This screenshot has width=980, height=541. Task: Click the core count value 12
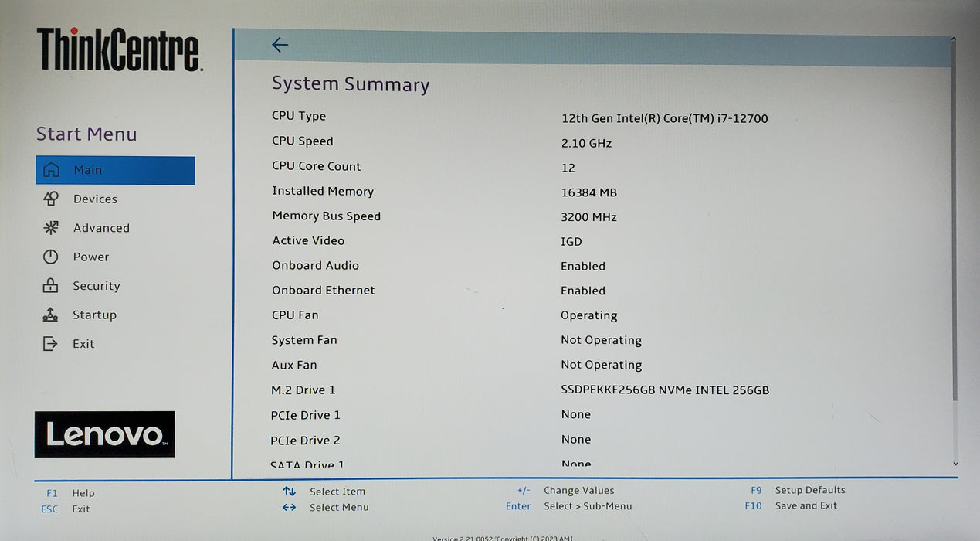click(x=568, y=168)
